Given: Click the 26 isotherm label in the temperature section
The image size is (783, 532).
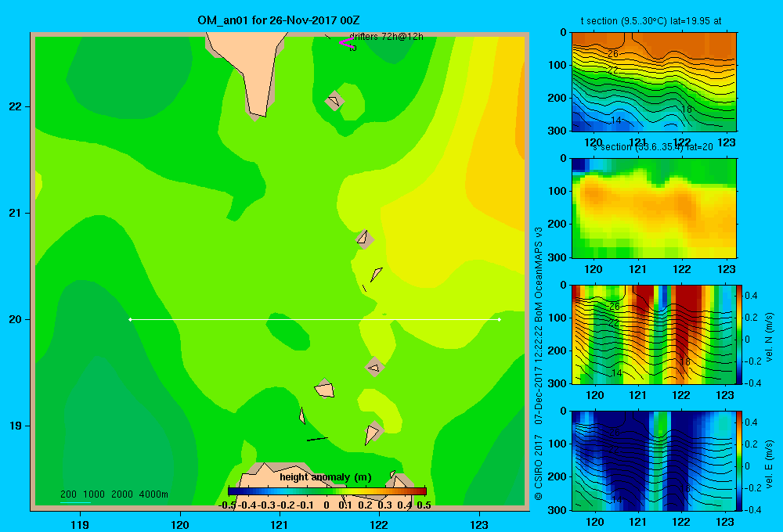Looking at the screenshot, I should (x=613, y=53).
